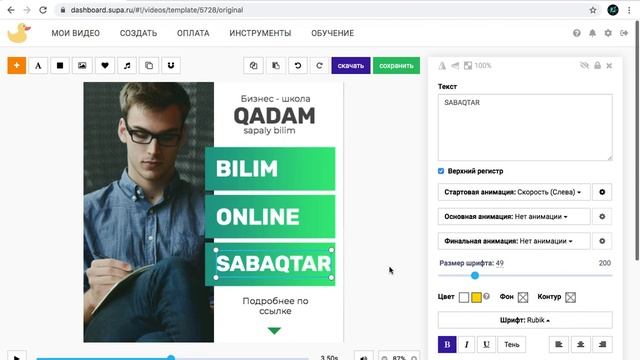This screenshot has height=360, width=640.
Task: Open СОЗДАТЬ menu
Action: (138, 33)
